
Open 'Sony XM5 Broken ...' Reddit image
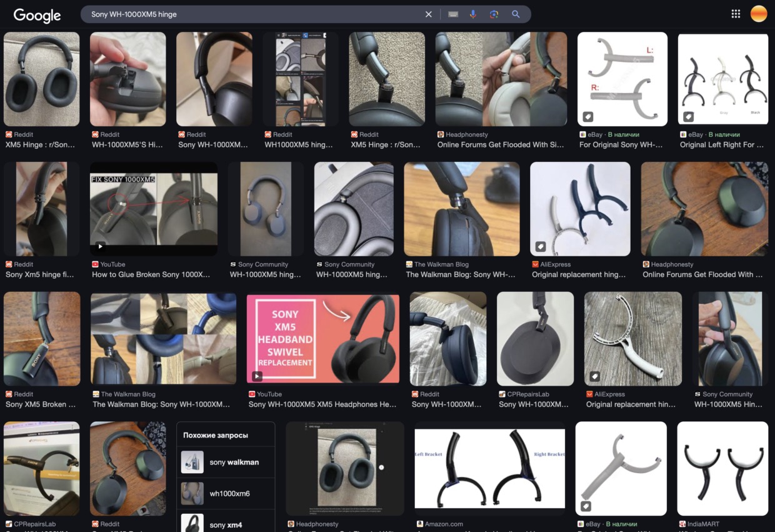(42, 338)
